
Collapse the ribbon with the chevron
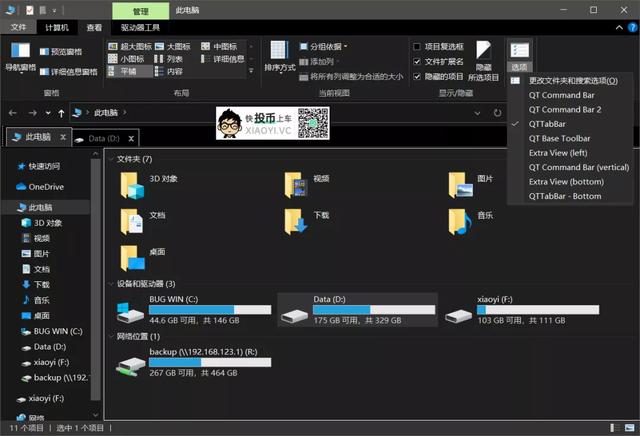[619, 27]
